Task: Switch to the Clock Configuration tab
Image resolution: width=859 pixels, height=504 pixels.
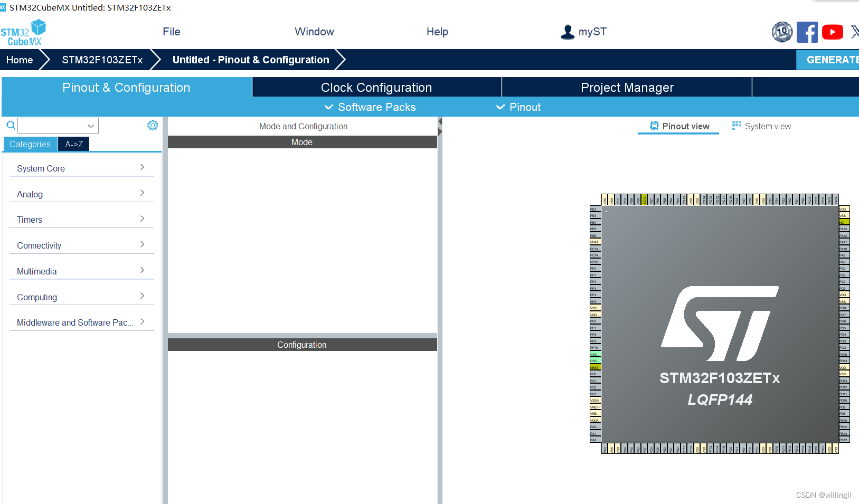Action: [x=376, y=87]
